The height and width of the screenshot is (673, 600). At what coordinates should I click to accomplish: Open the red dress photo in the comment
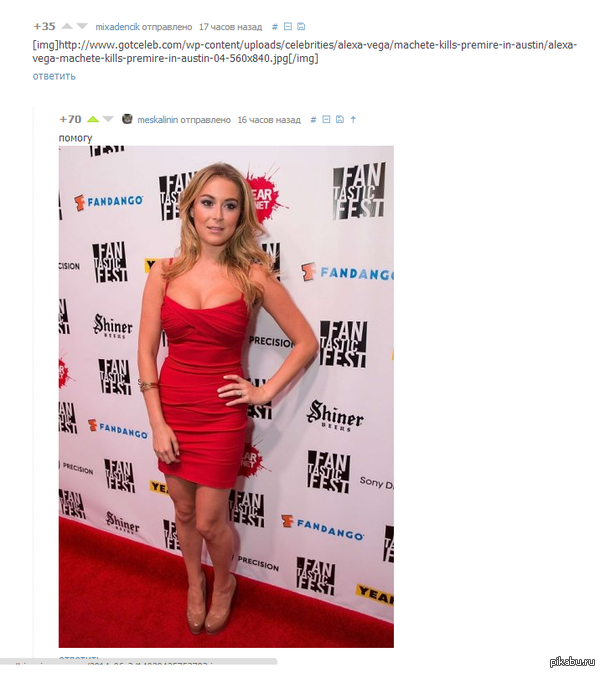coord(226,397)
